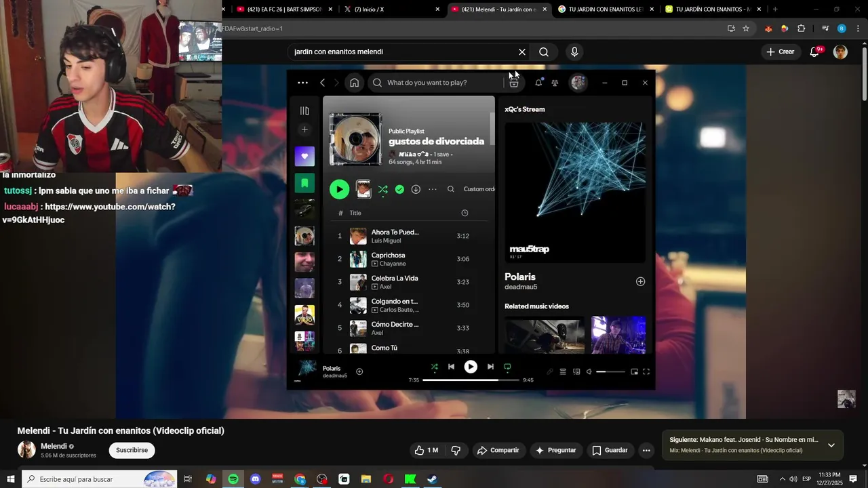Switch to the EA FC 26 Bart Simpson tab
The height and width of the screenshot is (488, 868).
point(285,9)
